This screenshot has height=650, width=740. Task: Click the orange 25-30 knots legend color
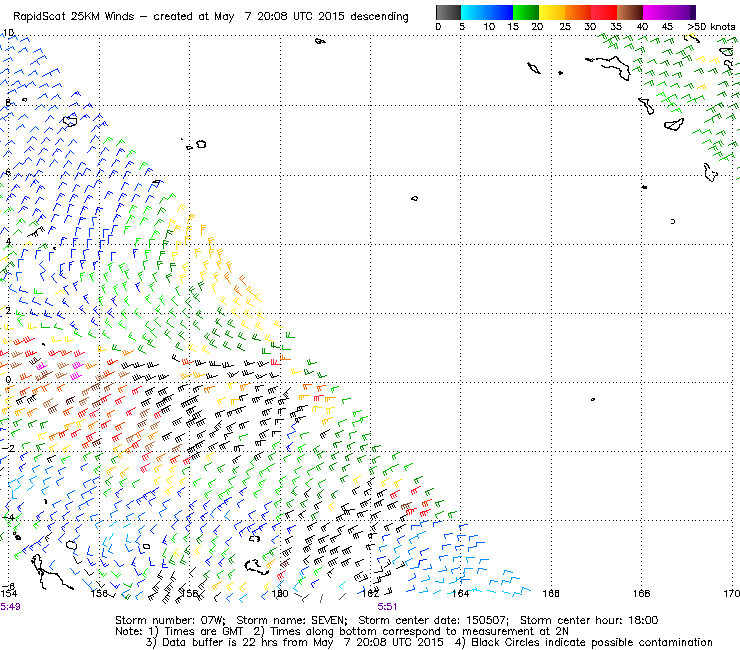578,12
